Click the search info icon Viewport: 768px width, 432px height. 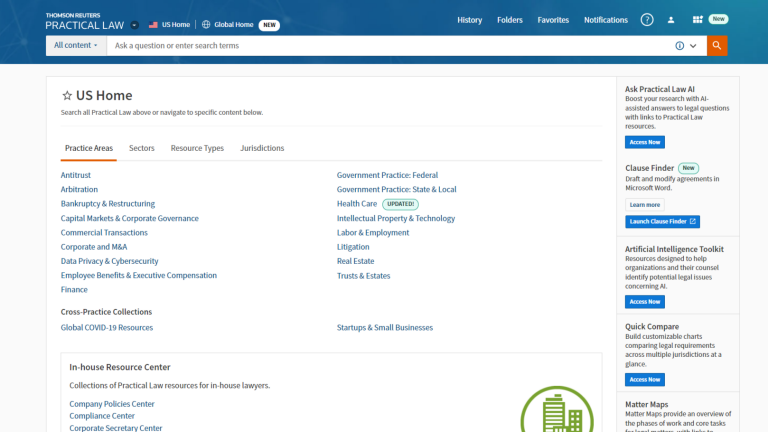click(x=680, y=46)
